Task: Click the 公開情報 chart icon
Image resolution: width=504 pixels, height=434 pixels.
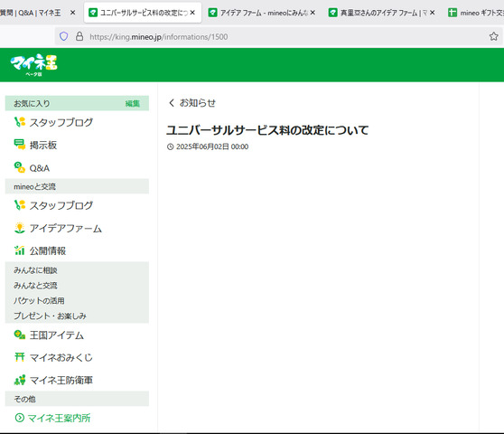Action: tap(20, 250)
